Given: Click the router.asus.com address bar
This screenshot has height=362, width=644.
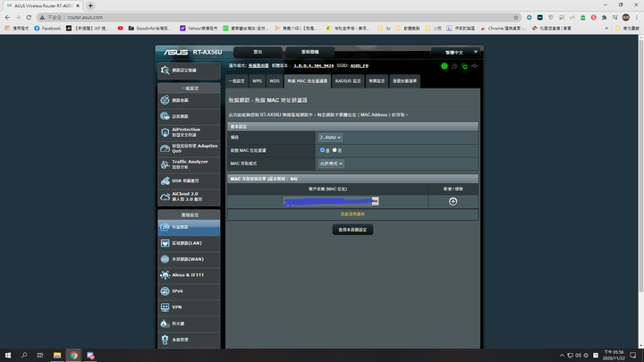Looking at the screenshot, I should pyautogui.click(x=279, y=17).
